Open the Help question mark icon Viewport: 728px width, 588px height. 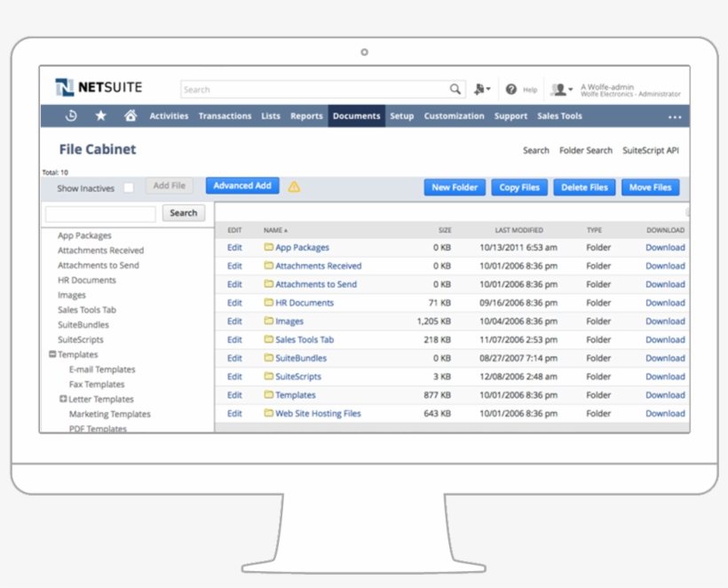[512, 89]
